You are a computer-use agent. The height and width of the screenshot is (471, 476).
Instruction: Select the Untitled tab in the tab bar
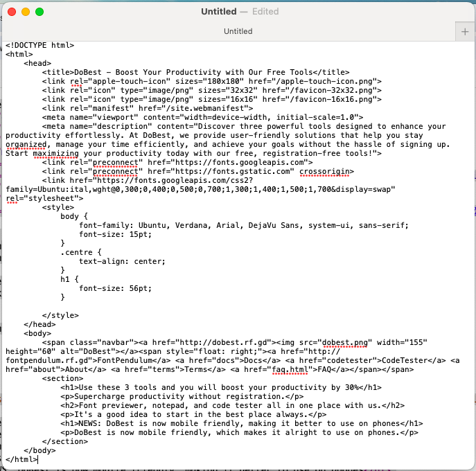pos(238,31)
